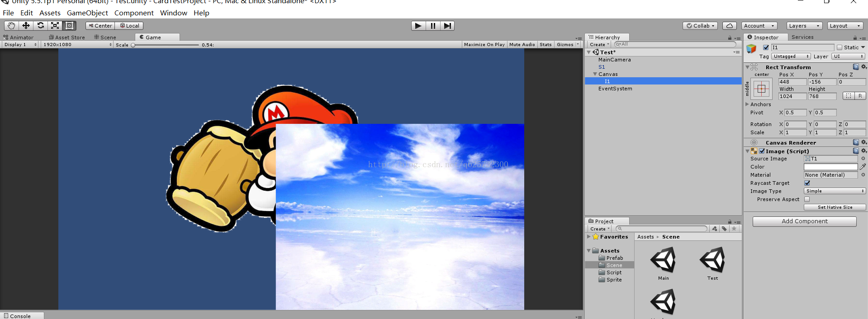This screenshot has width=868, height=319.
Task: Select the Move tool
Action: tap(26, 26)
